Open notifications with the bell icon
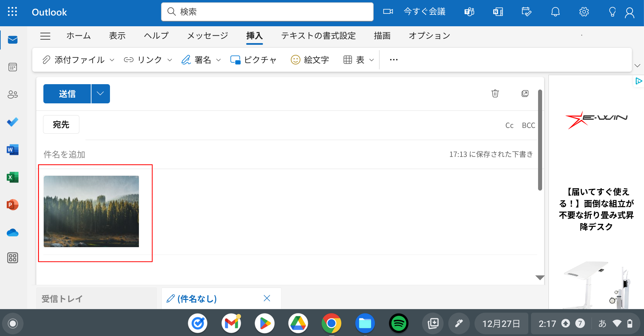This screenshot has height=336, width=644. 555,12
